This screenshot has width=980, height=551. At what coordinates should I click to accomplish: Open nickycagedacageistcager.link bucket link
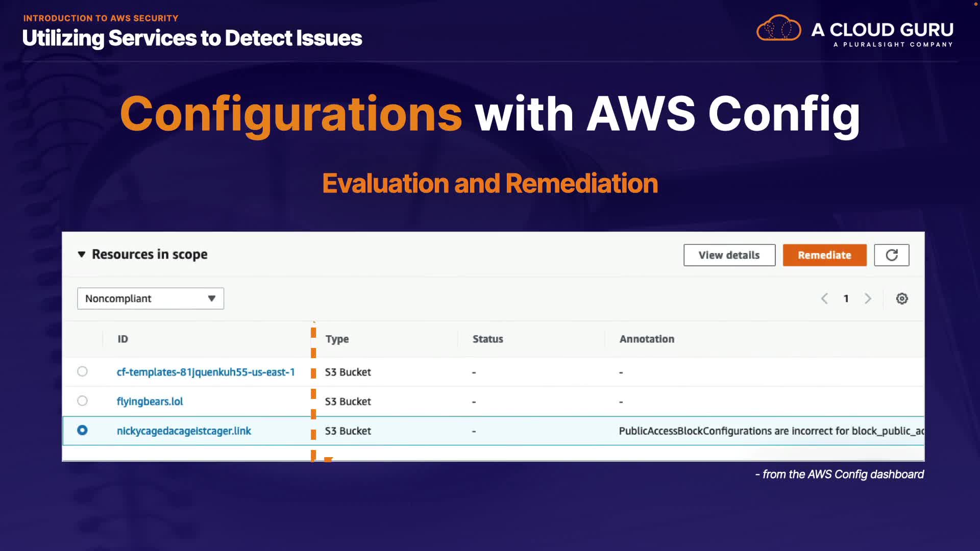click(x=184, y=431)
